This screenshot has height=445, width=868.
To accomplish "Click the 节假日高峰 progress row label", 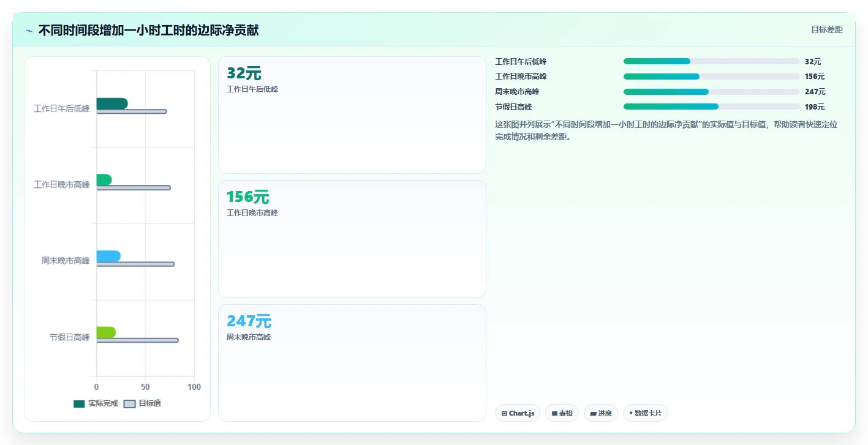I will tap(513, 107).
